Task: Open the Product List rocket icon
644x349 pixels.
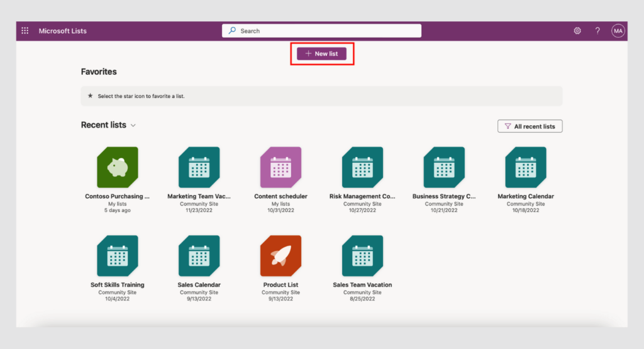Action: (x=280, y=256)
